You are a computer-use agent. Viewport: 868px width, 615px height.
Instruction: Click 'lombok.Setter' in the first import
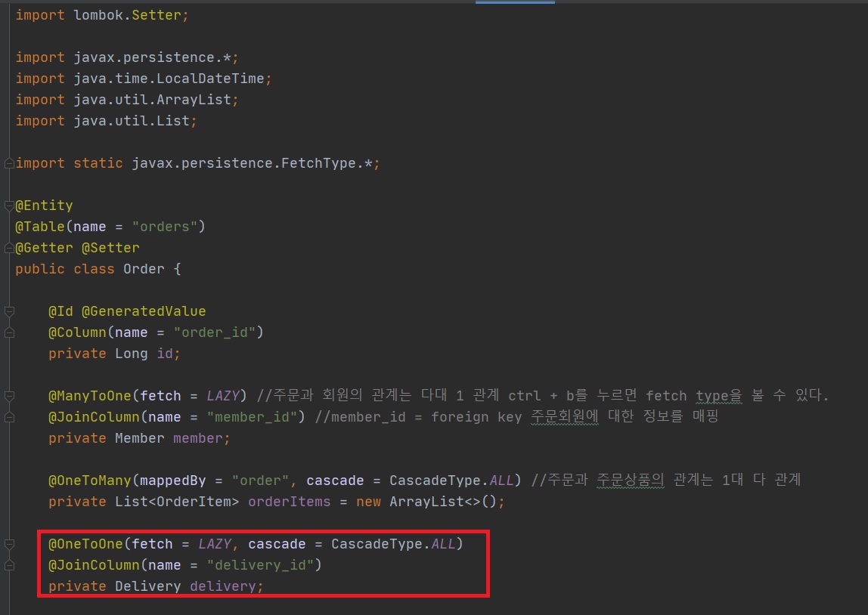pyautogui.click(x=127, y=15)
